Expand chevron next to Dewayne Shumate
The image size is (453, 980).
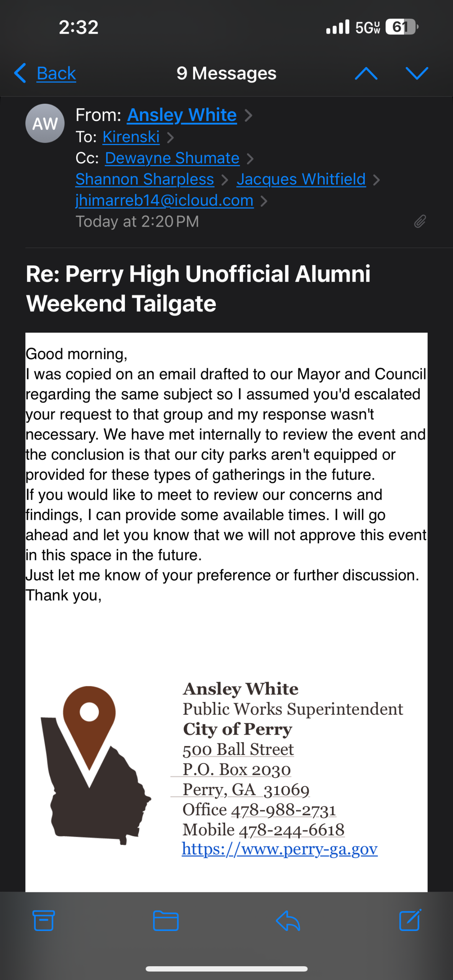(250, 158)
